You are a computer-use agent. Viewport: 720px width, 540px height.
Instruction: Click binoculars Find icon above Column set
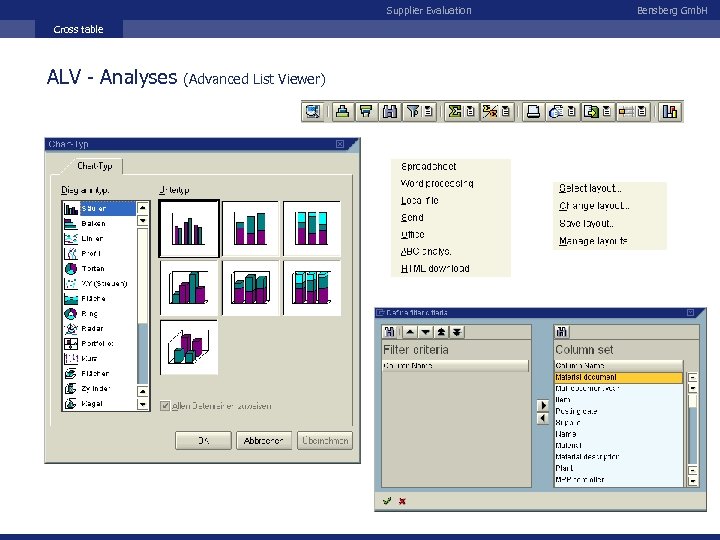click(x=562, y=332)
